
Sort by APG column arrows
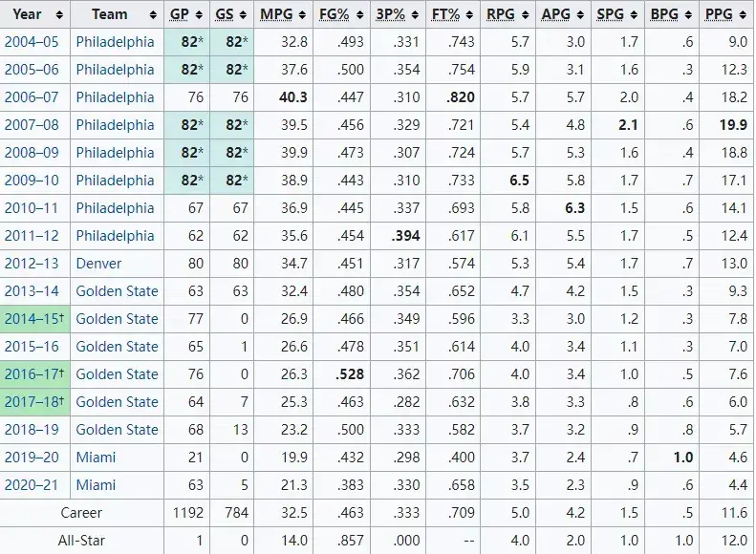[580, 15]
